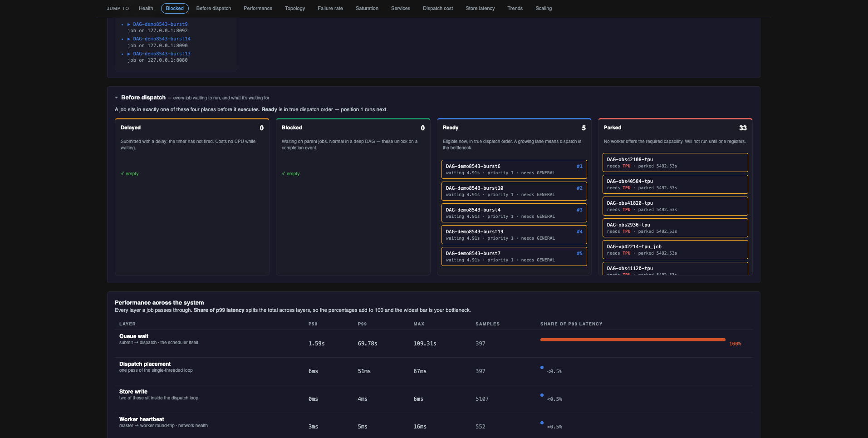The width and height of the screenshot is (868, 438).
Task: Open Dispatch cost section
Action: tap(438, 8)
